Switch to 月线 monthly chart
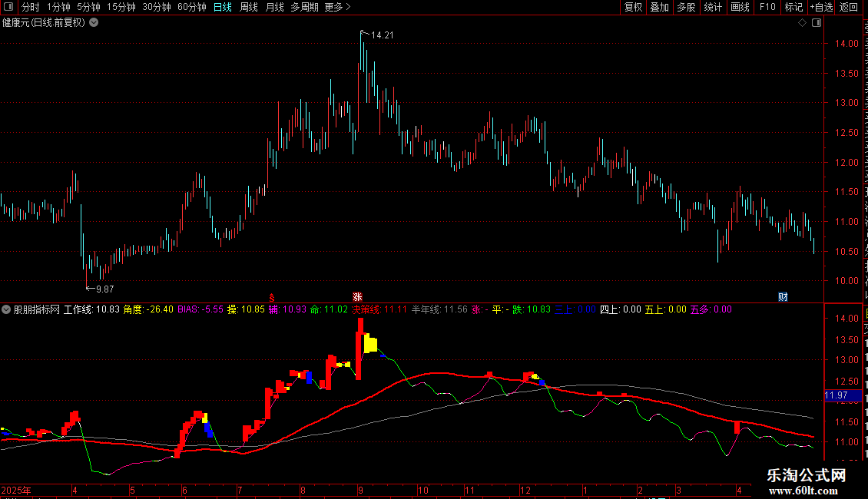868x499 pixels. coord(274,7)
